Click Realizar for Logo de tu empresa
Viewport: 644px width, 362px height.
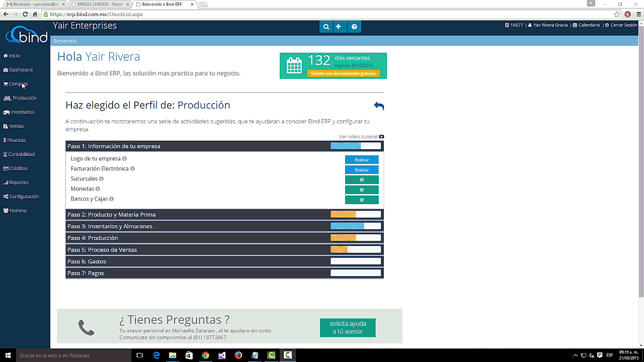tap(362, 160)
